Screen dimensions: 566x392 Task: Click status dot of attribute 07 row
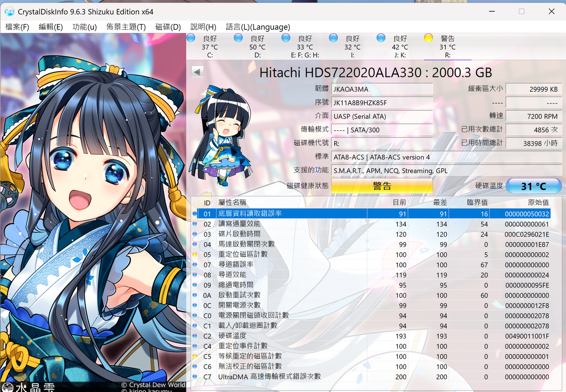click(195, 265)
